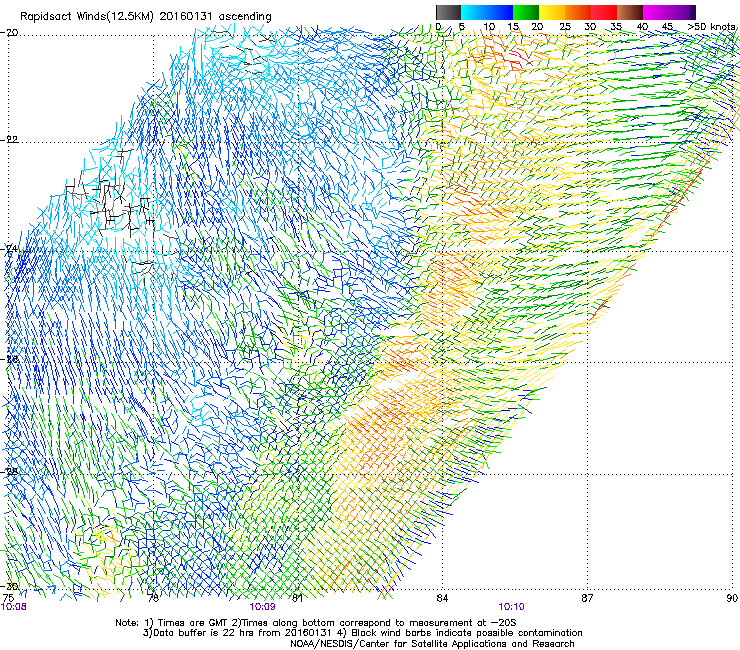The height and width of the screenshot is (650, 740).
Task: Click the '87' longitude label
Action: click(x=587, y=598)
